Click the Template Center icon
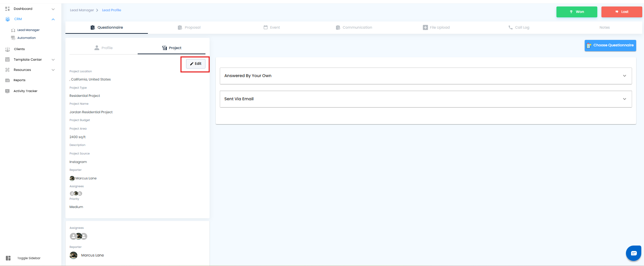 (7, 60)
